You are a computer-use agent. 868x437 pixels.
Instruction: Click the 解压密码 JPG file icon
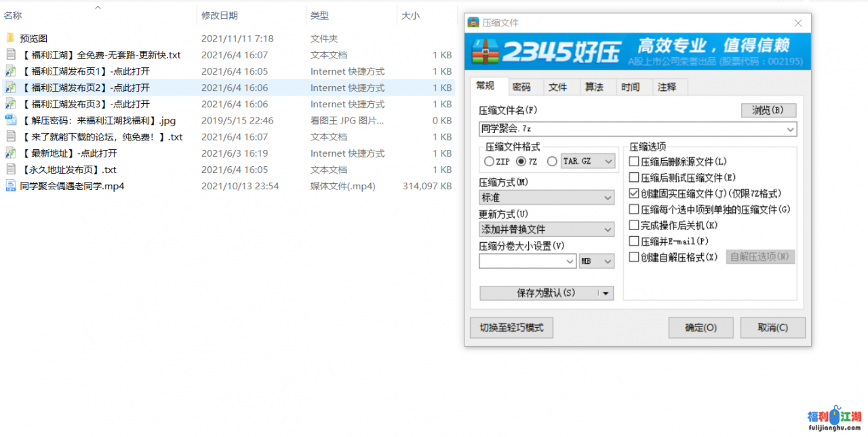[10, 120]
